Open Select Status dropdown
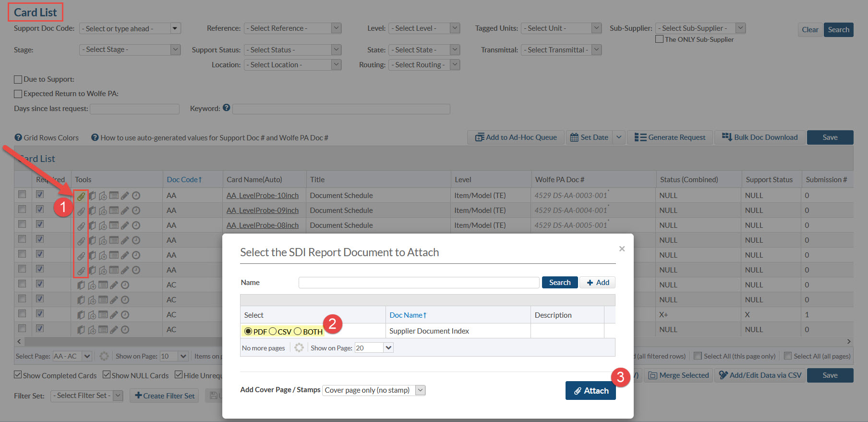Screen dimensions: 868x422 pyautogui.click(x=292, y=50)
